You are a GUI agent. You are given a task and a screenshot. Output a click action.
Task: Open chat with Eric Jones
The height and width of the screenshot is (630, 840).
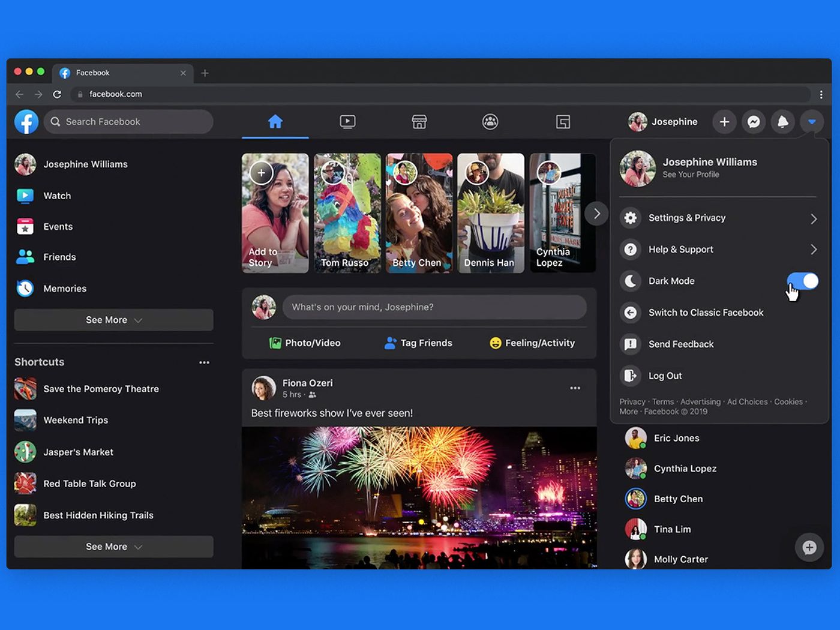coord(676,438)
